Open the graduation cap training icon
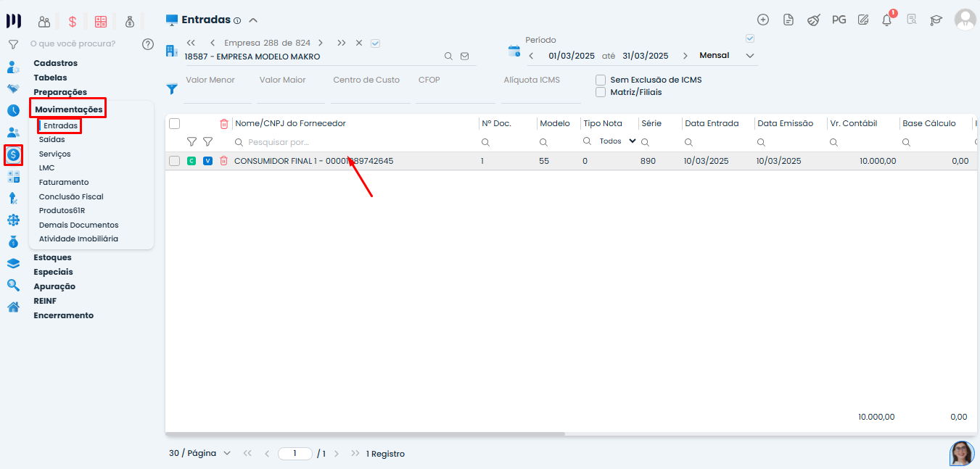 pos(936,20)
